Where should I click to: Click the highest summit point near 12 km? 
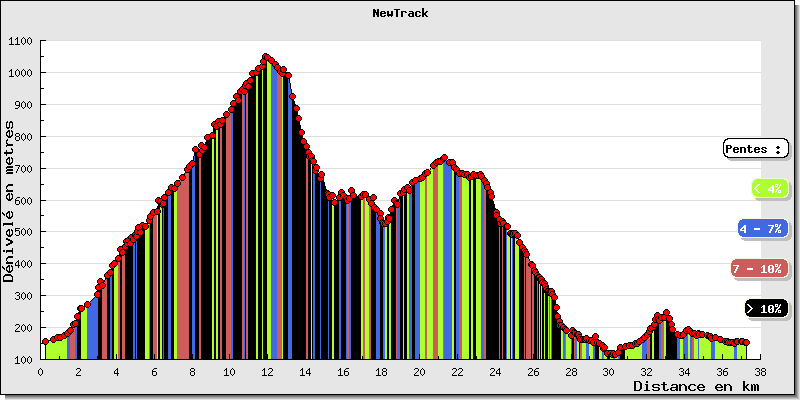click(x=265, y=57)
